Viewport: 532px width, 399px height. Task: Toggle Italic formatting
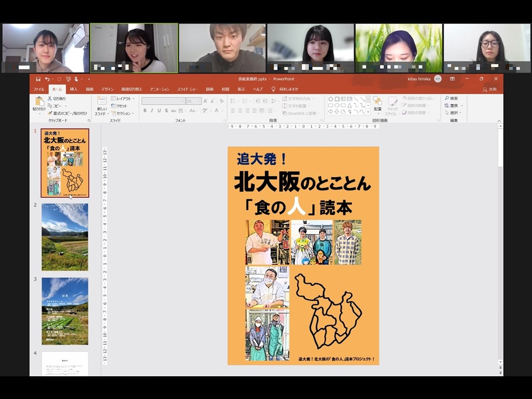(152, 111)
